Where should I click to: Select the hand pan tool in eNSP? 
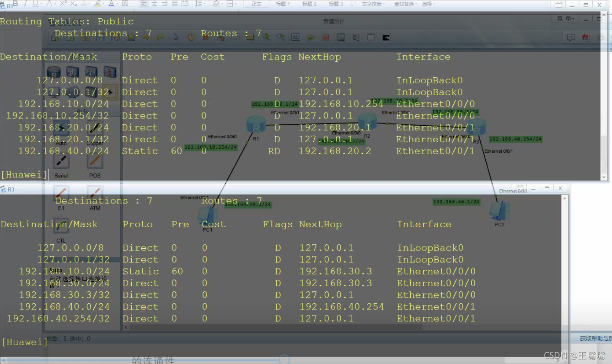[x=190, y=37]
